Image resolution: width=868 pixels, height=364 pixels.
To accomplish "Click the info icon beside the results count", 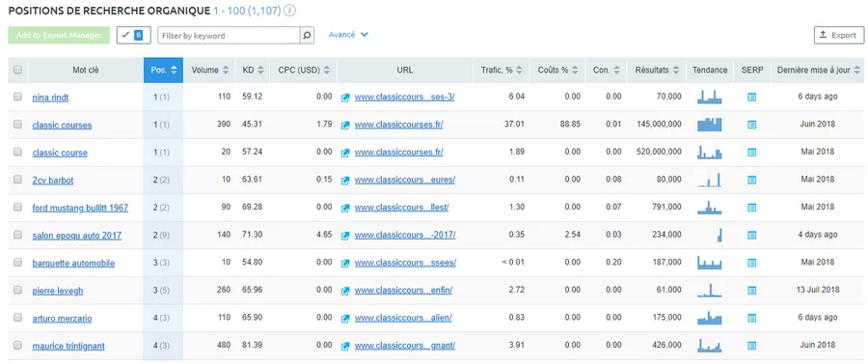I will point(290,11).
